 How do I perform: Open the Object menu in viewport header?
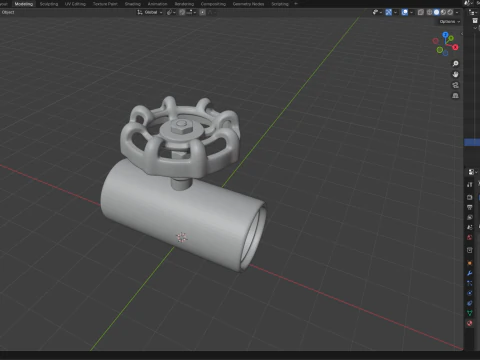click(x=8, y=12)
